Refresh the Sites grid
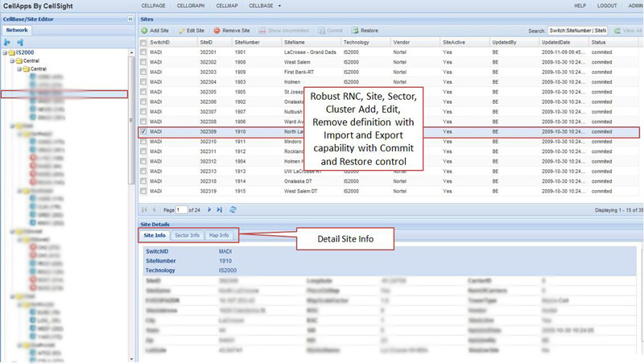This screenshot has width=644, height=364. click(233, 209)
